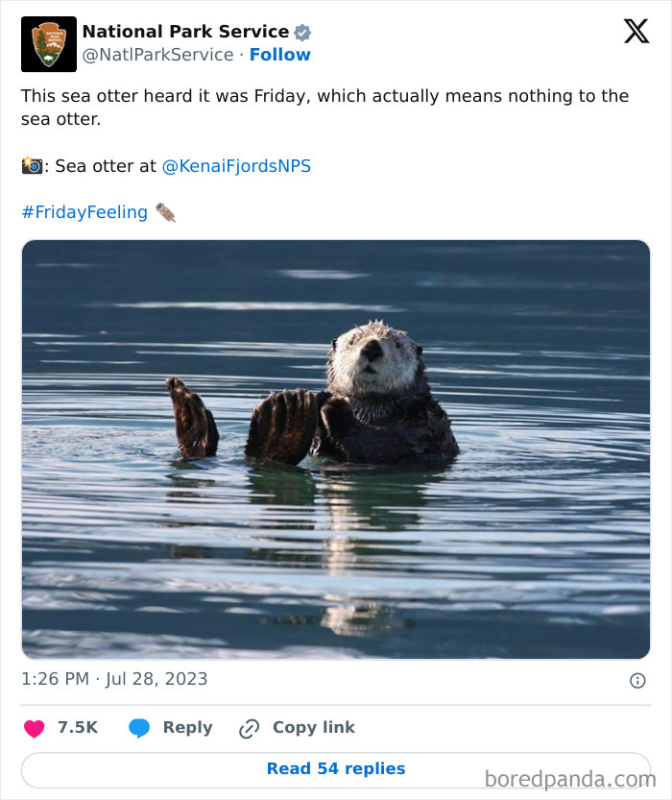Click the @NatlParkService handle

[x=157, y=55]
